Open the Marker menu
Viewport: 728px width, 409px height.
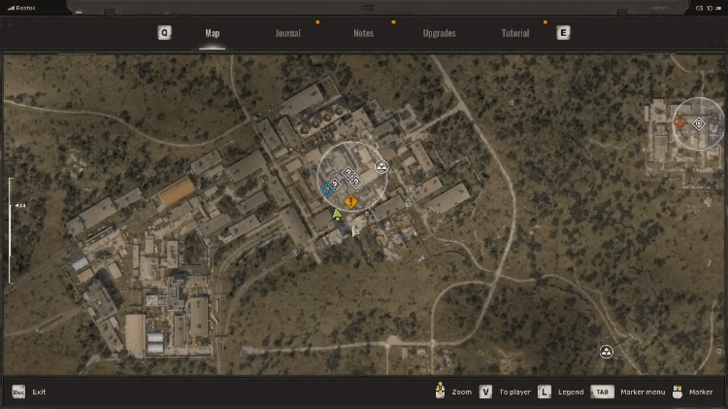pos(643,392)
